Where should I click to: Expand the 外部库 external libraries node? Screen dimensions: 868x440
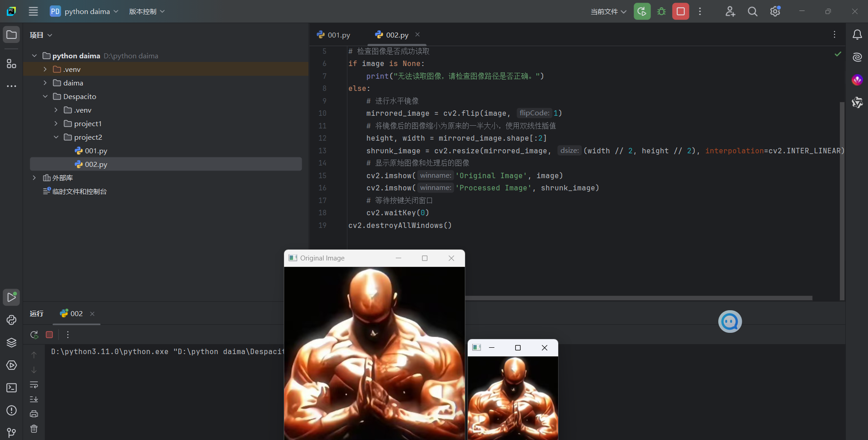pos(34,178)
